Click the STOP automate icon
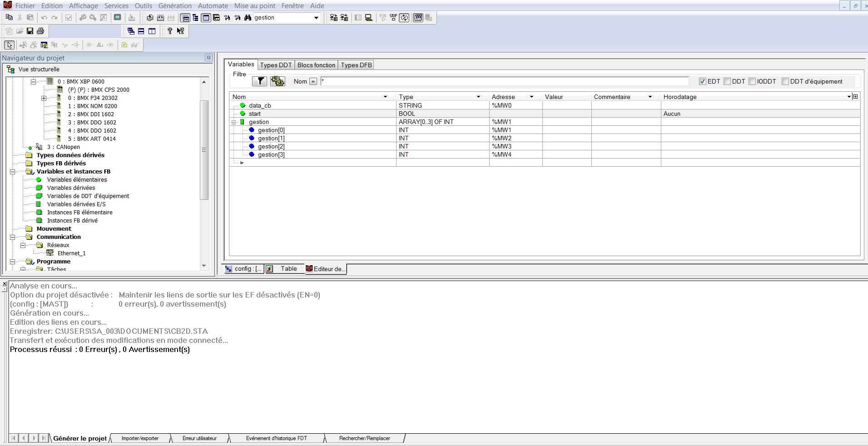 pyautogui.click(x=393, y=17)
